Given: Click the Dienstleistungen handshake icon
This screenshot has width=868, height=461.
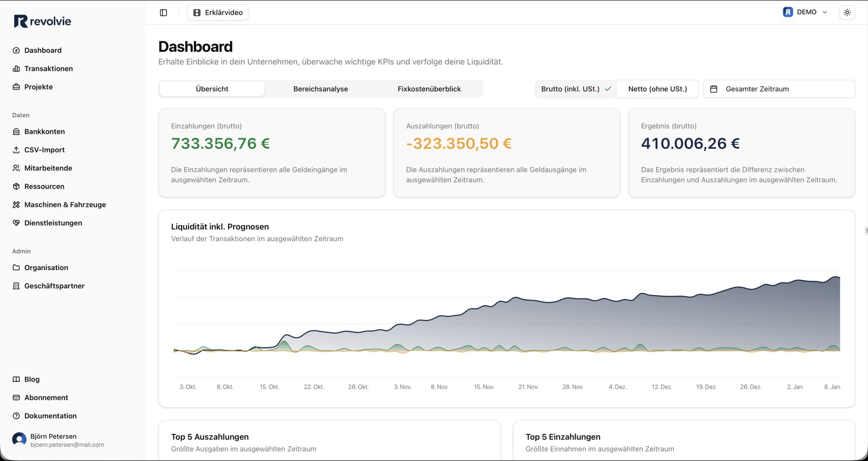Looking at the screenshot, I should click(x=16, y=223).
